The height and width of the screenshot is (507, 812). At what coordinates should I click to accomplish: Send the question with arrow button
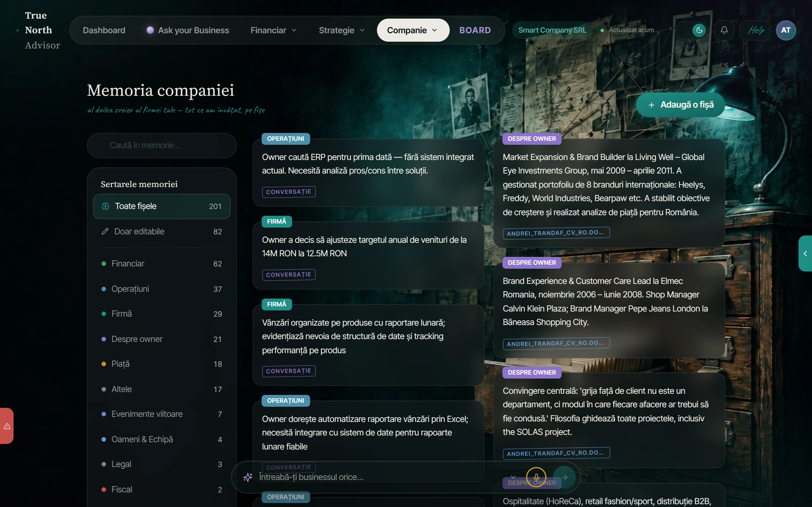[565, 477]
